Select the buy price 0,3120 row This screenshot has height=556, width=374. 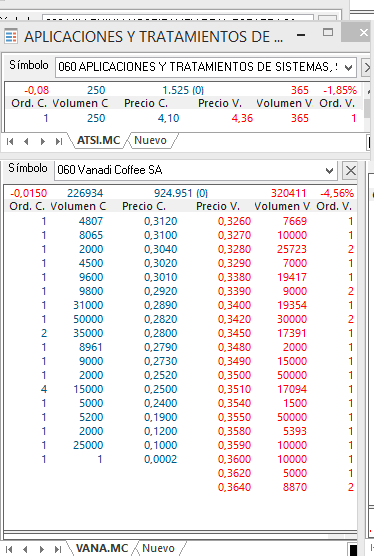181,221
